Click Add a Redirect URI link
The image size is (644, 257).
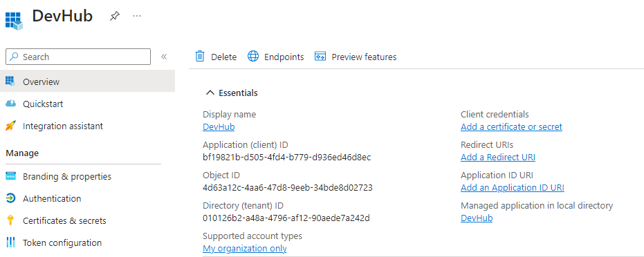[498, 158]
